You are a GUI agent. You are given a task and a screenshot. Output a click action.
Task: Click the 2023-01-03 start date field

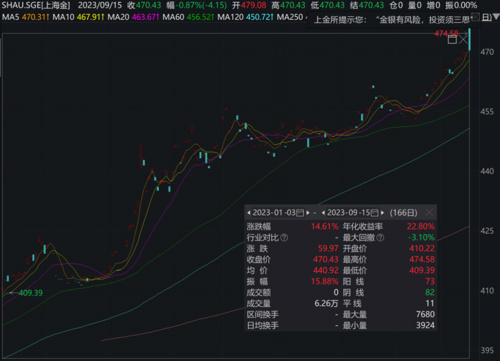tap(274, 213)
